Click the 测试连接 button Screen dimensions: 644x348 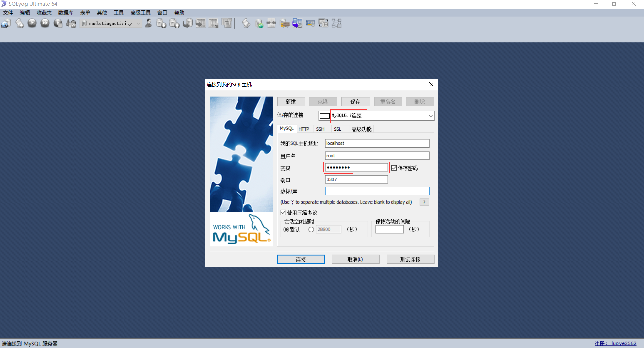[410, 259]
